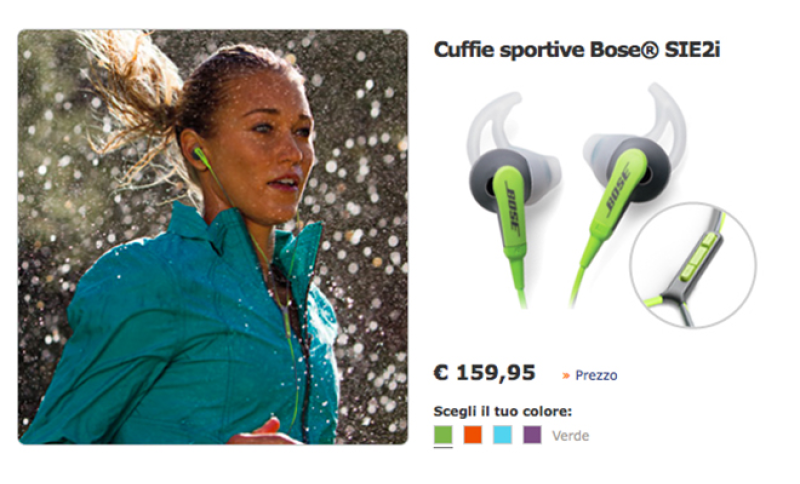
Task: Click the left green Bose earbud image
Action: coord(513,201)
